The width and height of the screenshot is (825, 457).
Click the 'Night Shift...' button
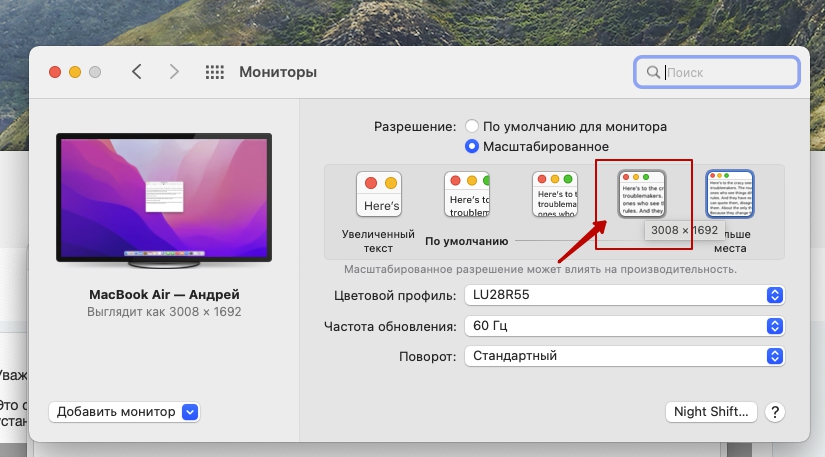[x=711, y=412]
